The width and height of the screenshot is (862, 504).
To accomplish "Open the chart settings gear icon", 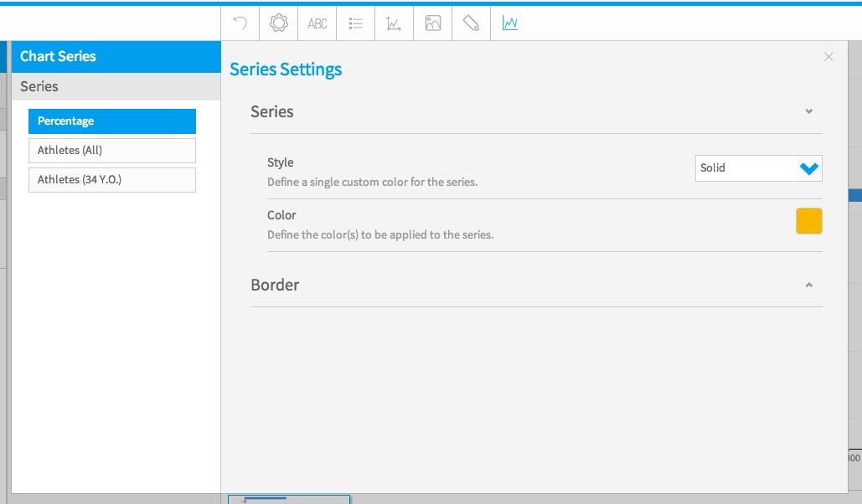I will click(x=279, y=23).
